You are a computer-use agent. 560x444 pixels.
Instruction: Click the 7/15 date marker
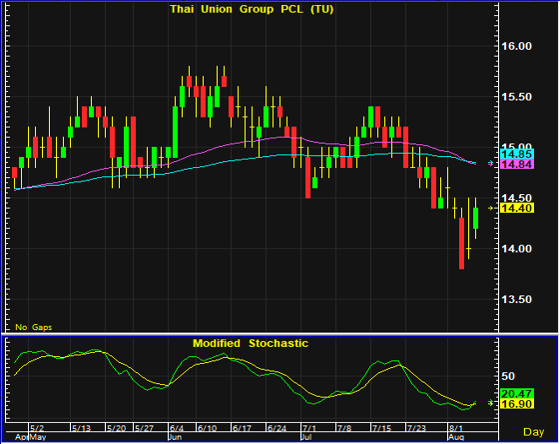[381, 428]
